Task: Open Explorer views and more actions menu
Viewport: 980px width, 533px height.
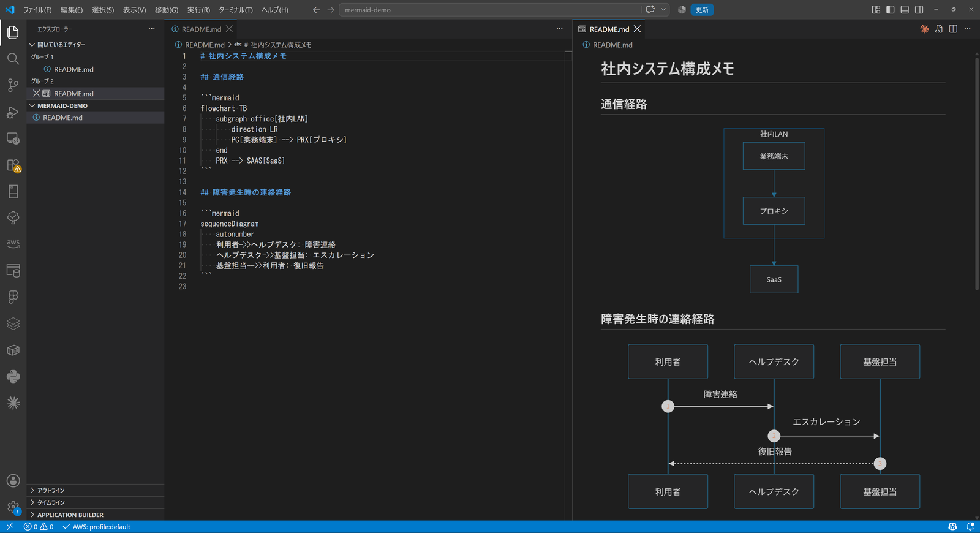Action: pos(151,29)
